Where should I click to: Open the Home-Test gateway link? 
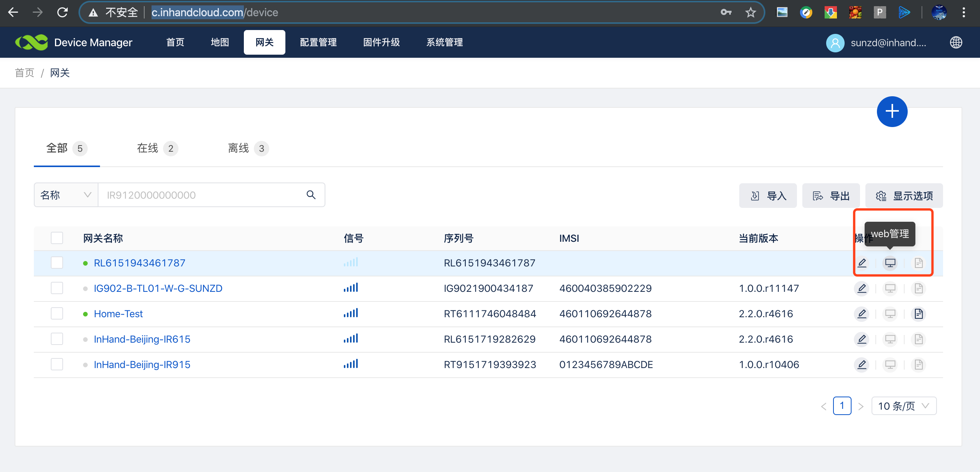point(118,314)
